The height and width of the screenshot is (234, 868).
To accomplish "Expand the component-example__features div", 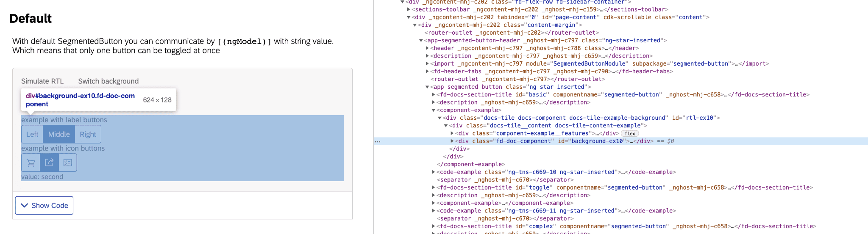I will 452,133.
